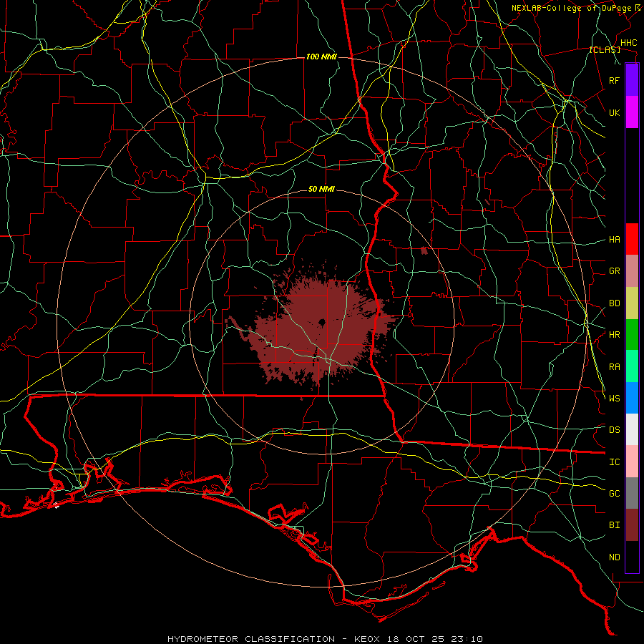This screenshot has width=644, height=644.
Task: Click the IC legend label
Action: click(x=615, y=462)
